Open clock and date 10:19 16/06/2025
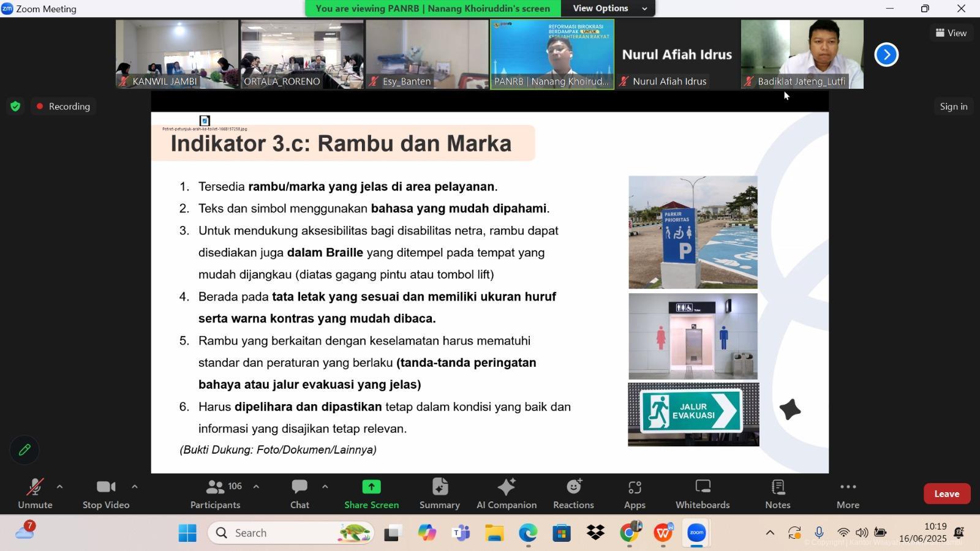Image resolution: width=980 pixels, height=551 pixels. click(x=922, y=533)
